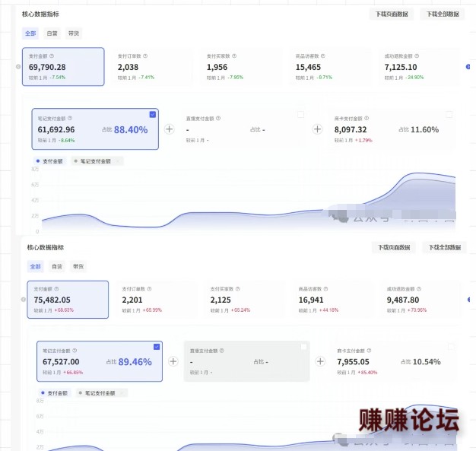Click previous arrow left of 69,790.28 card
The height and width of the screenshot is (451, 476).
(x=18, y=66)
